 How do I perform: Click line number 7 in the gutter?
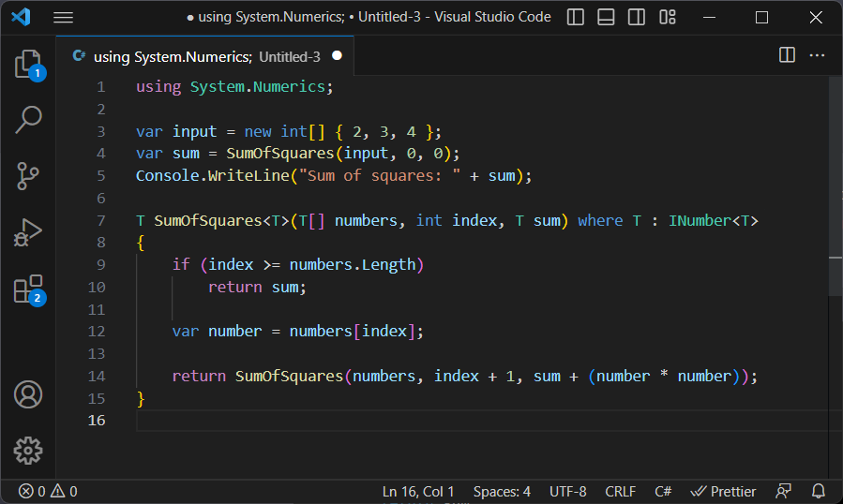click(x=101, y=220)
